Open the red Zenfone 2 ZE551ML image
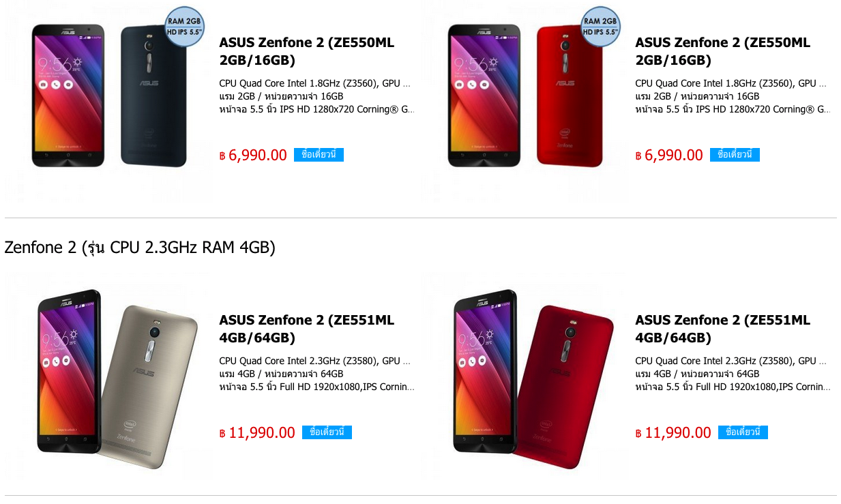The image size is (841, 504). tap(524, 376)
